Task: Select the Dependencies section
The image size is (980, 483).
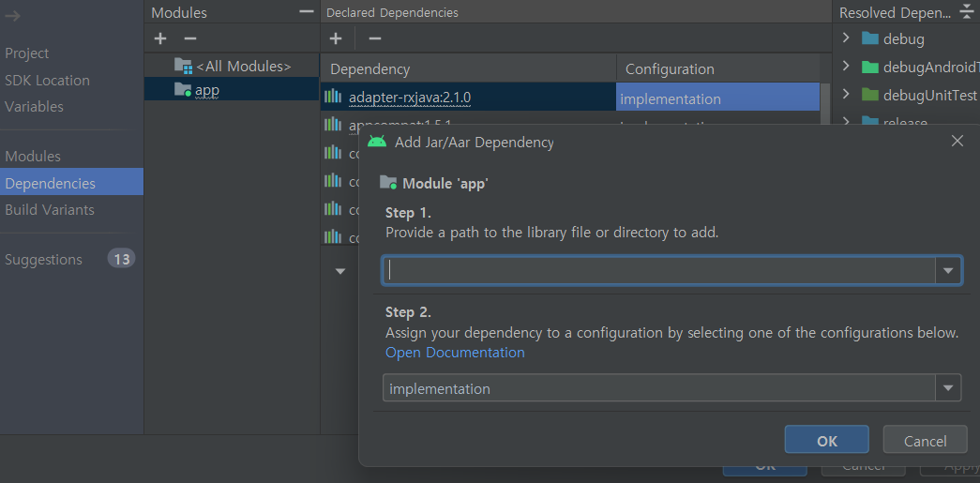Action: point(72,183)
